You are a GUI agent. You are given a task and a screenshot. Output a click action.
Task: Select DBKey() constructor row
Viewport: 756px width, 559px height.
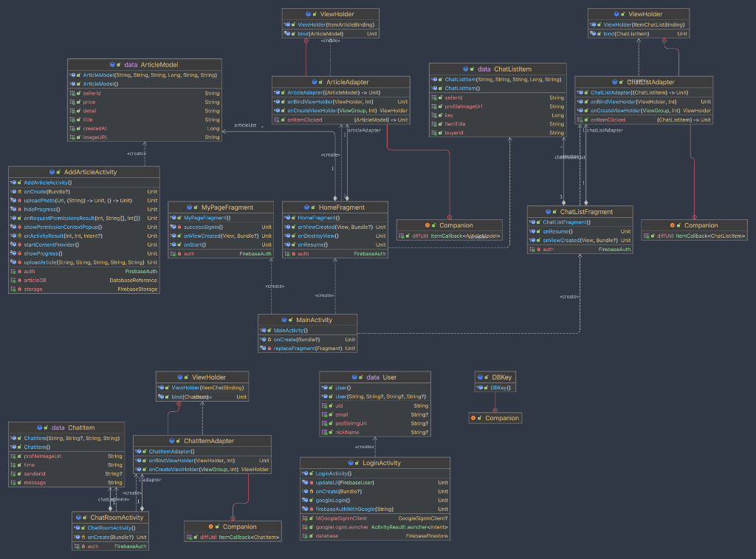pyautogui.click(x=495, y=388)
